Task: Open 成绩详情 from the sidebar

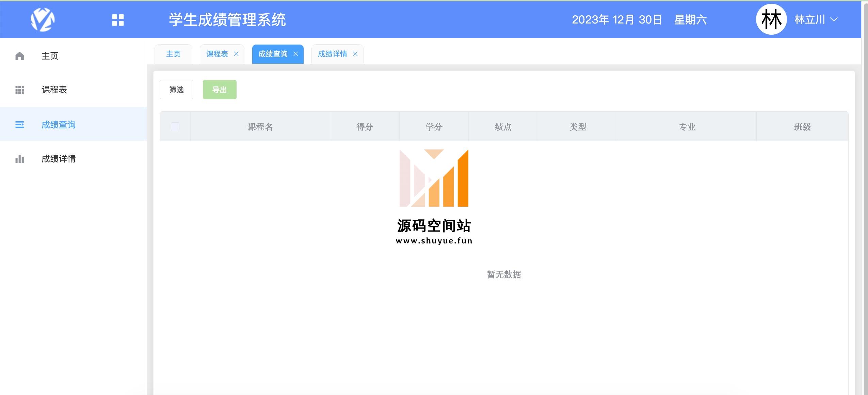Action: coord(73,159)
